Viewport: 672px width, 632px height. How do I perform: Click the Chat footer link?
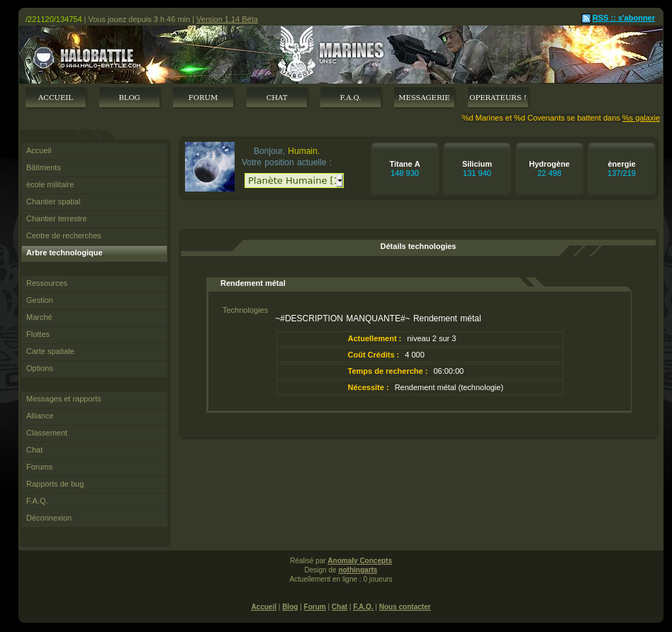(x=340, y=607)
